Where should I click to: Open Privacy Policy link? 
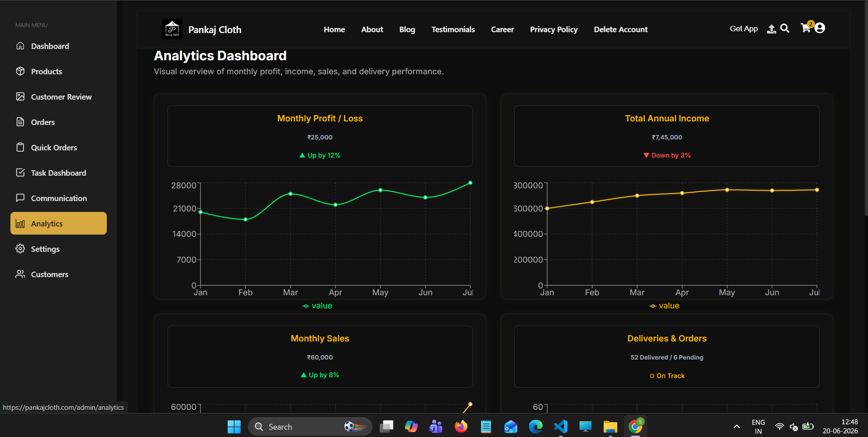click(554, 29)
